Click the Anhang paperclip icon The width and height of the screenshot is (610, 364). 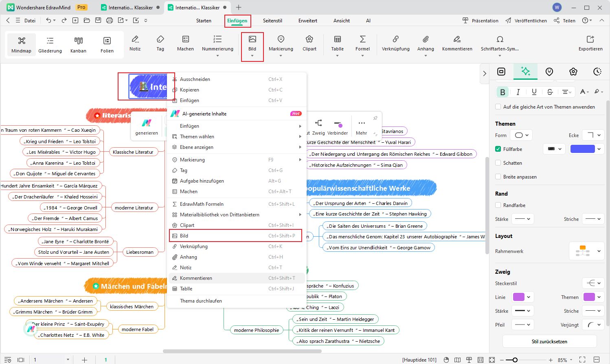426,39
